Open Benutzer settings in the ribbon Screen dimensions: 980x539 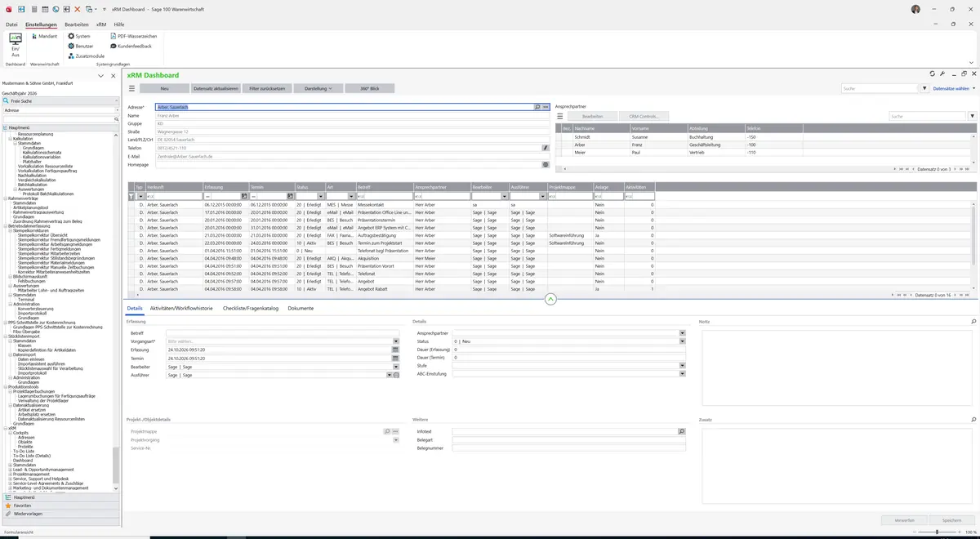click(x=81, y=46)
